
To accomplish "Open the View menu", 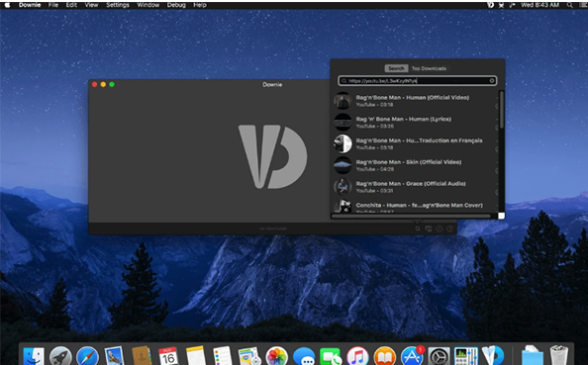I will (91, 5).
